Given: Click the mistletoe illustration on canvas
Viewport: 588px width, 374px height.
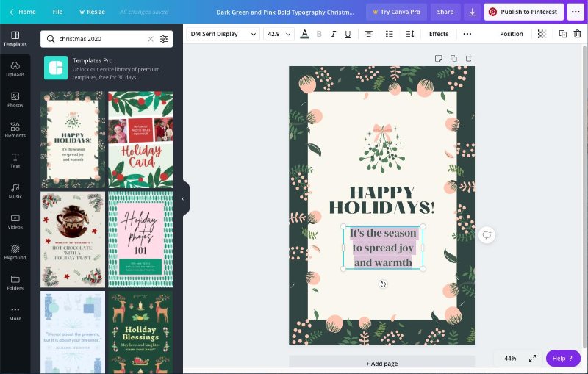Looking at the screenshot, I should (382, 148).
